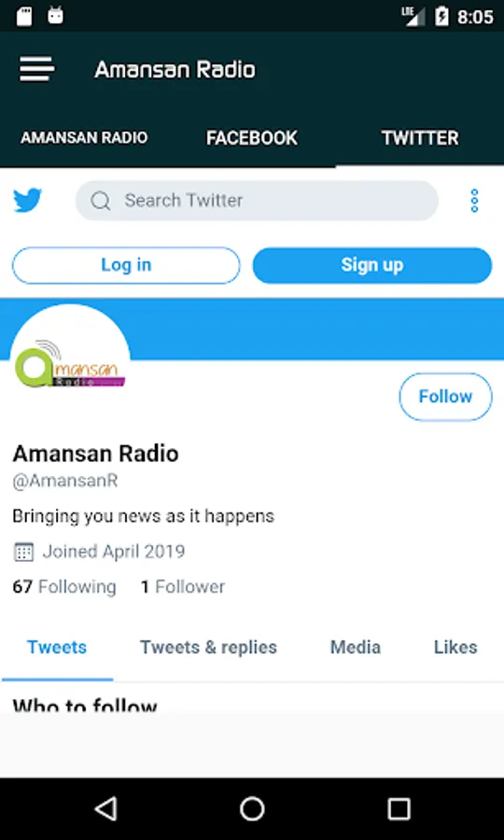Open the three-dot more options menu
The image size is (504, 840).
pyautogui.click(x=474, y=201)
